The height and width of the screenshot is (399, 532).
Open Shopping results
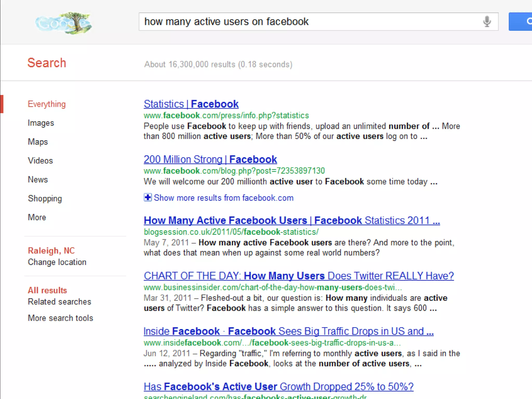(x=45, y=199)
